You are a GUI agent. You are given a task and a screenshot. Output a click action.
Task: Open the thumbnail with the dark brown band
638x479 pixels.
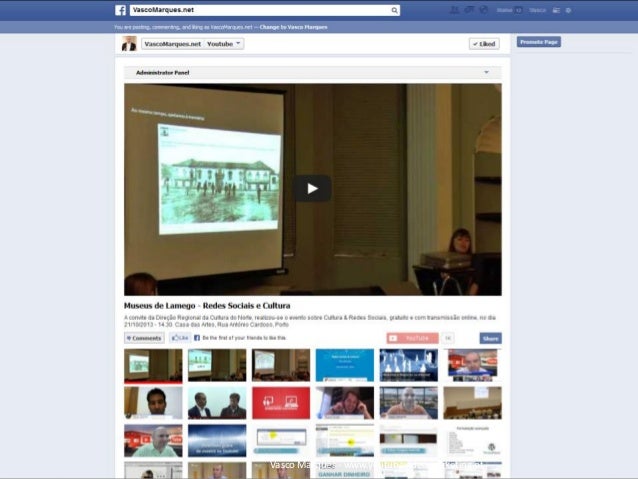click(409, 441)
